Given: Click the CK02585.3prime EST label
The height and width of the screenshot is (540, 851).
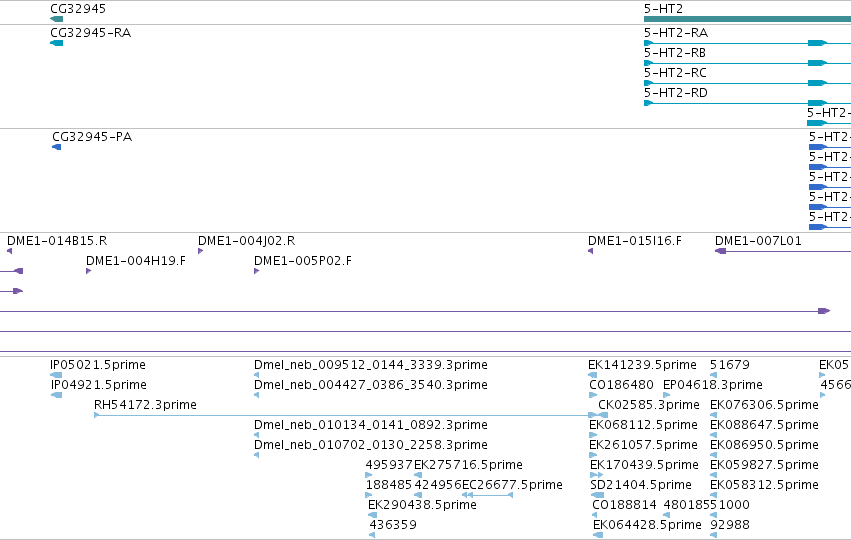Looking at the screenshot, I should point(649,405).
